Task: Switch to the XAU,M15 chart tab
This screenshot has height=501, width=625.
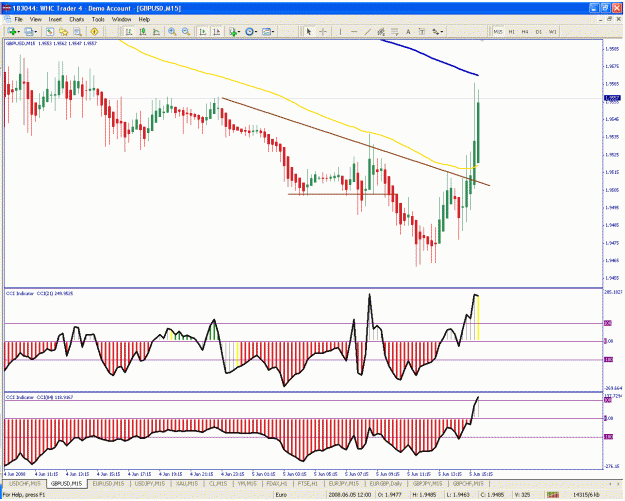Action: click(x=187, y=483)
